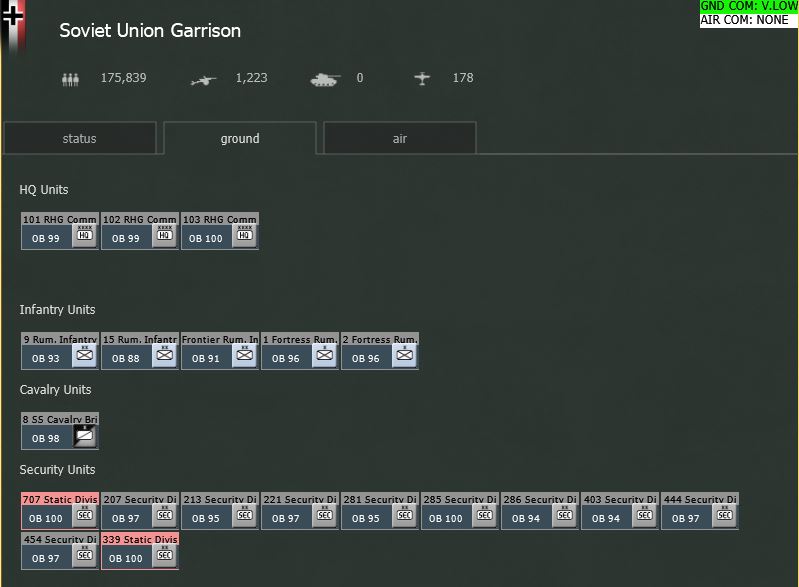
Task: Click the Soviet Union Garrison title
Action: 150,31
